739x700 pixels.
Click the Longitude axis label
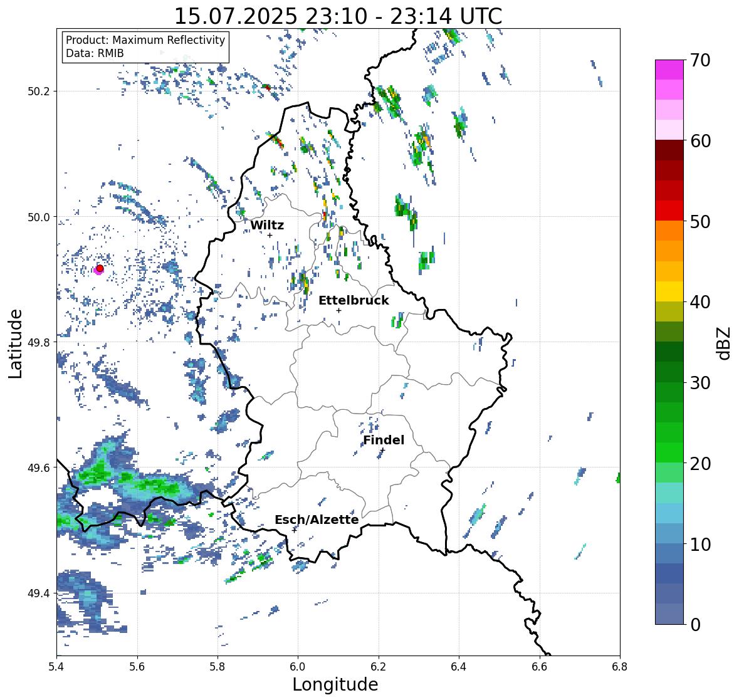pyautogui.click(x=335, y=684)
